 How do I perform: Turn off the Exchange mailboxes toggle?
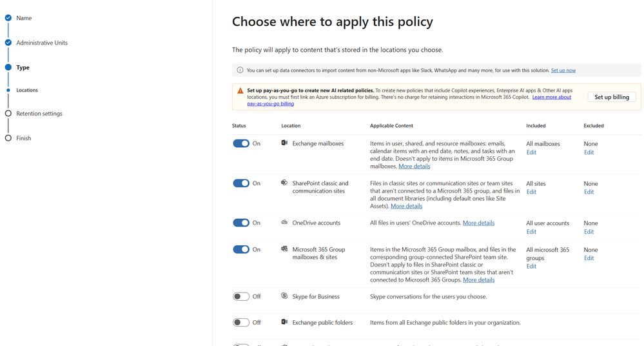tap(241, 143)
